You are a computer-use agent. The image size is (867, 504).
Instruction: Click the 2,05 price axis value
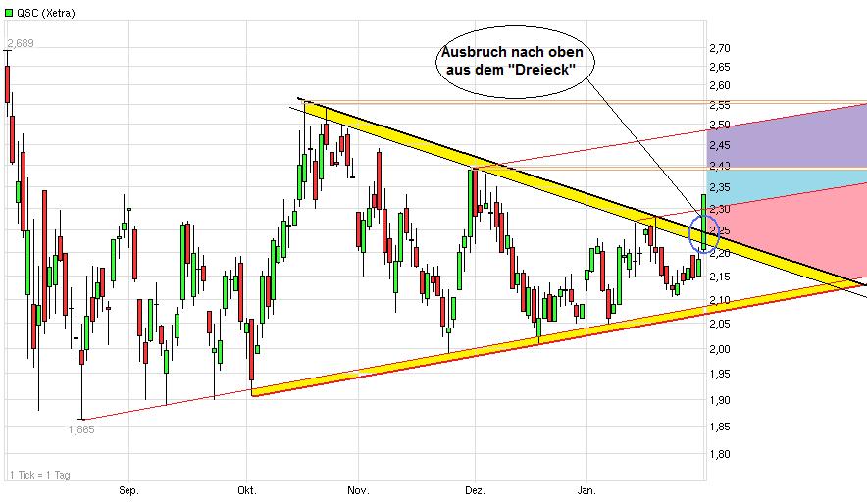tap(719, 324)
